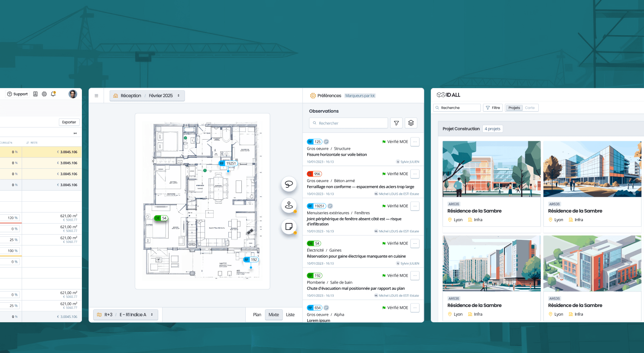Switch the viewer to Plan mode
This screenshot has height=353, width=644.
point(257,314)
